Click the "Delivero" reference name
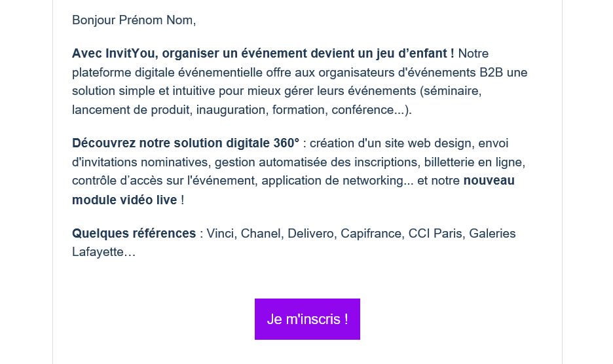This screenshot has width=613, height=364. click(312, 234)
